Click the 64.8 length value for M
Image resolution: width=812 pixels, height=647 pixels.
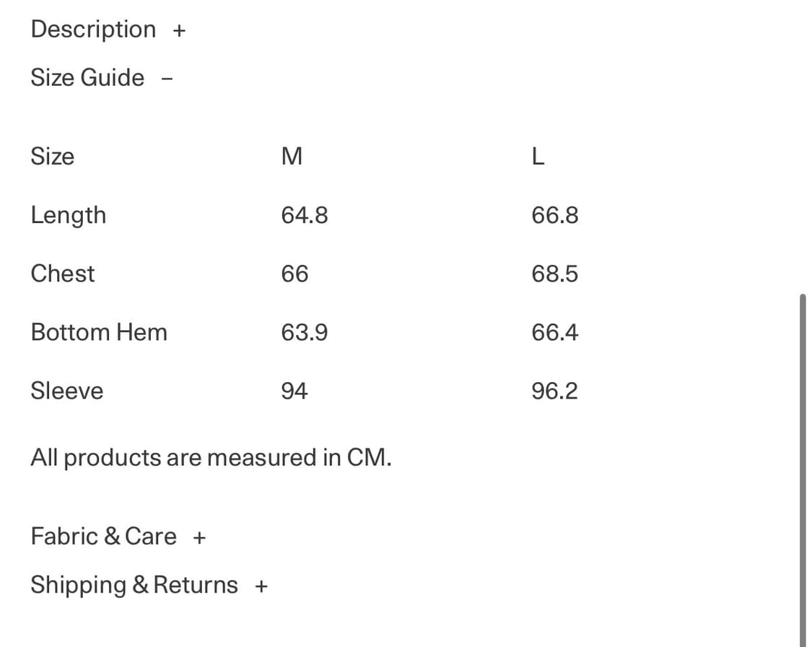305,215
